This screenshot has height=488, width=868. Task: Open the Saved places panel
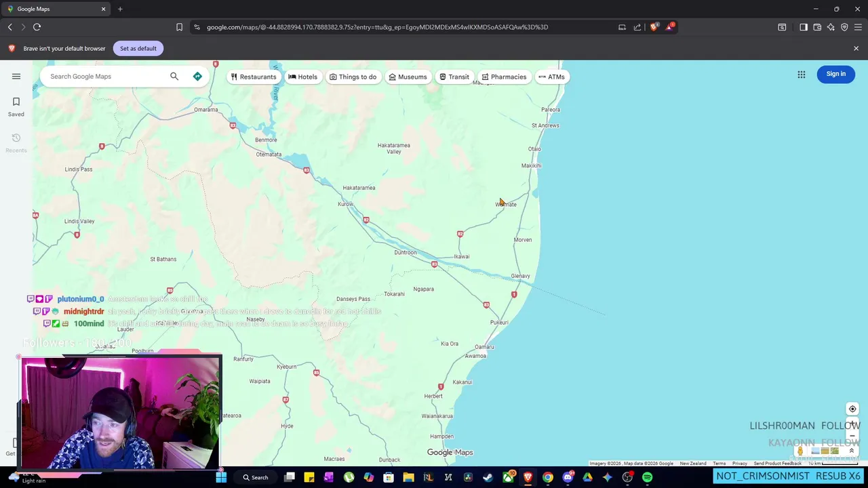[x=16, y=106]
